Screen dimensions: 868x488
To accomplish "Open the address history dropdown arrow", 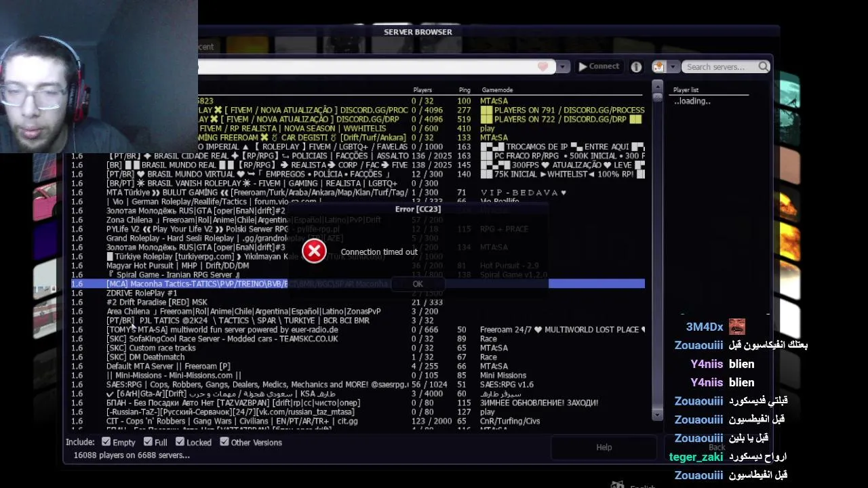I will (x=562, y=66).
